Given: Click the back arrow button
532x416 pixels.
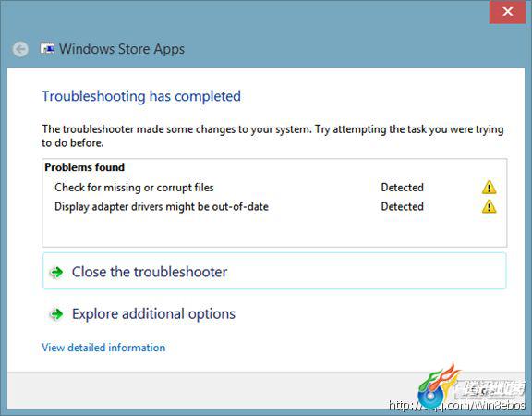Looking at the screenshot, I should (x=20, y=49).
